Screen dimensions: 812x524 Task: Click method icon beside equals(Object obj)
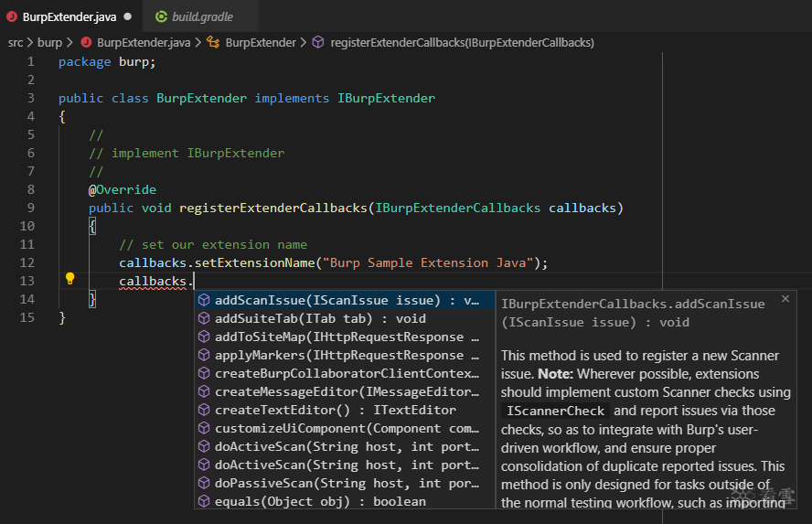point(204,501)
